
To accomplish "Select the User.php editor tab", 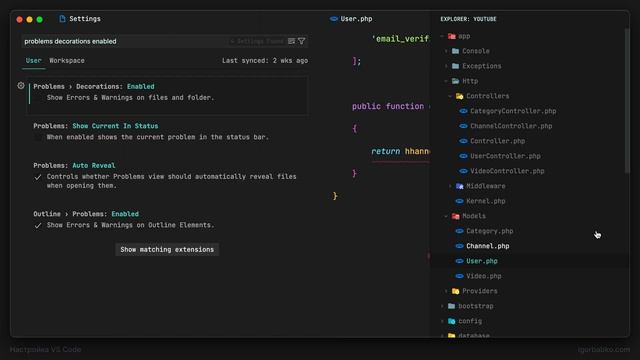I will click(x=352, y=19).
